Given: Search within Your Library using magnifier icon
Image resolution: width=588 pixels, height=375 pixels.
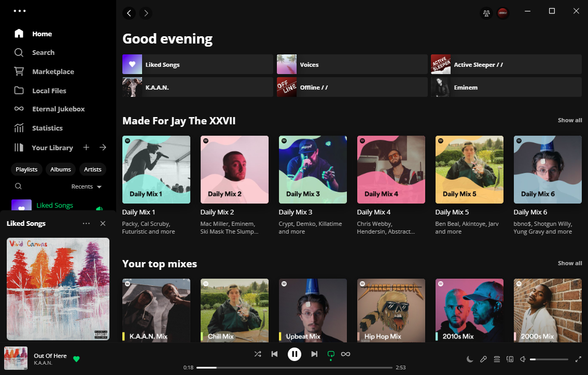Looking at the screenshot, I should coord(18,186).
